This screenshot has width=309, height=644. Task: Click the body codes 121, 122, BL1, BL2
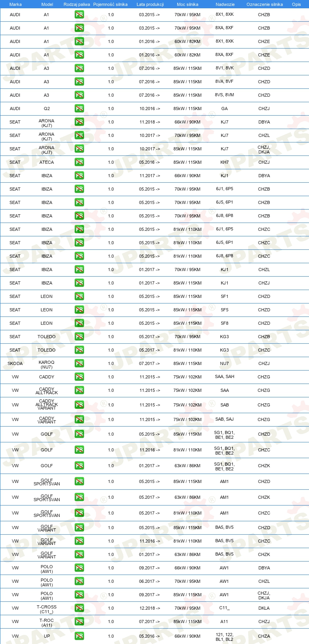pos(224,637)
